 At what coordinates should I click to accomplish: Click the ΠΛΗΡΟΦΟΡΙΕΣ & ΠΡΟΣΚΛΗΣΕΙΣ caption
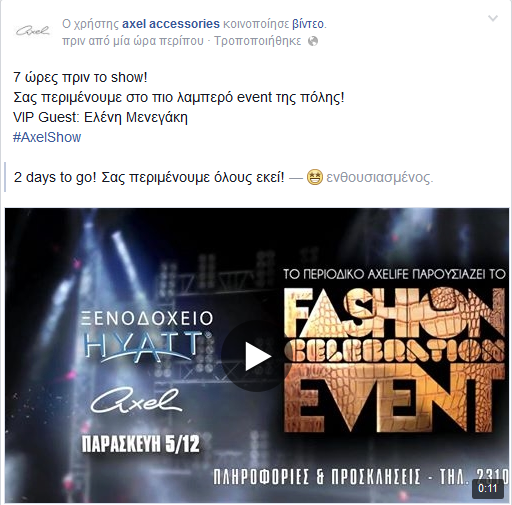[x=317, y=477]
